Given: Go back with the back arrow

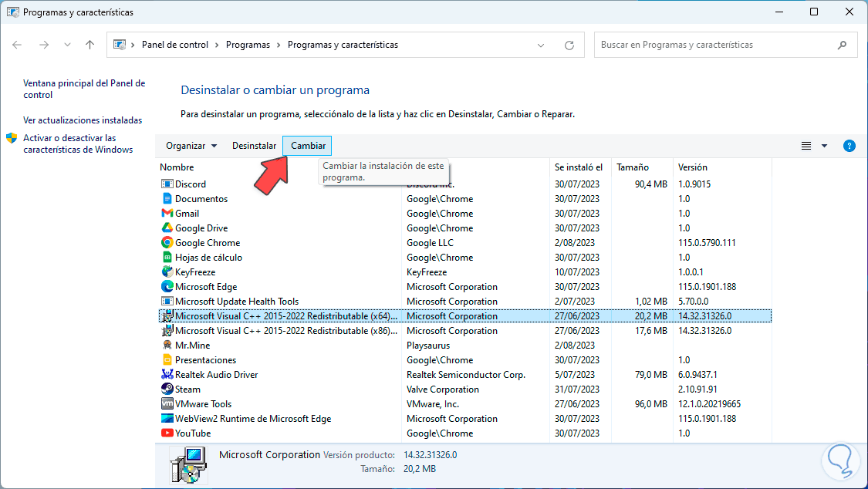Looking at the screenshot, I should click(x=17, y=45).
